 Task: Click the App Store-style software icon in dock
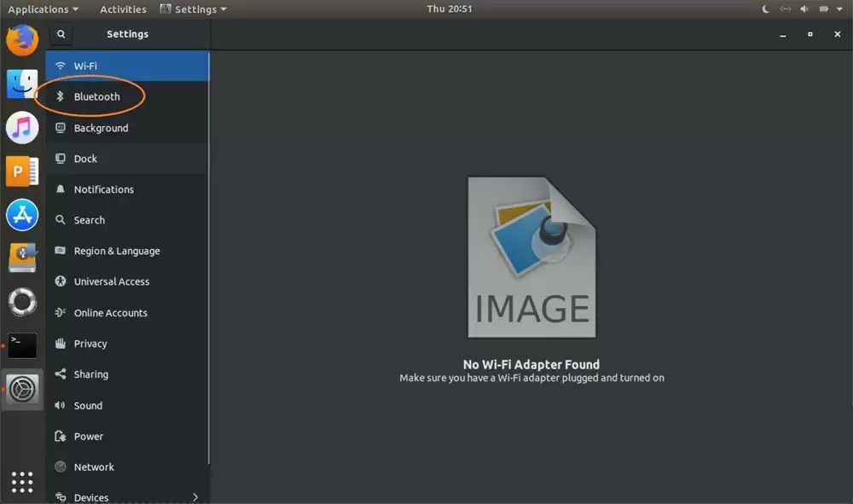pos(22,215)
